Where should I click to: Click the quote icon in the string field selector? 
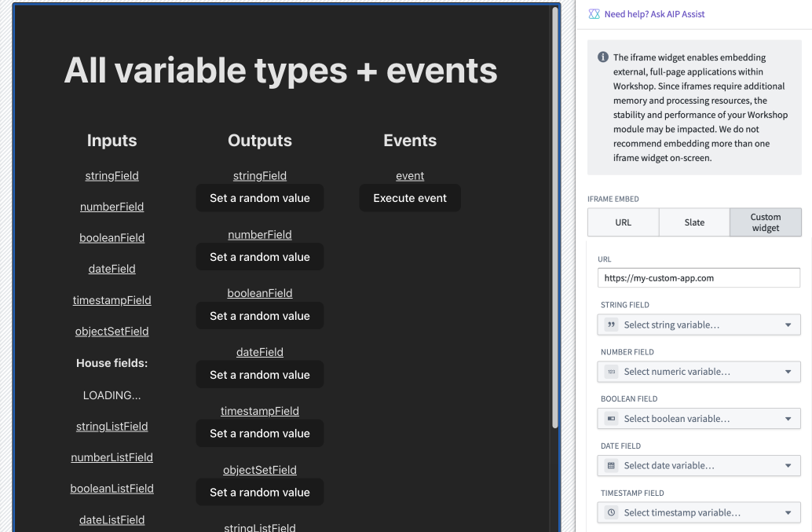[611, 325]
